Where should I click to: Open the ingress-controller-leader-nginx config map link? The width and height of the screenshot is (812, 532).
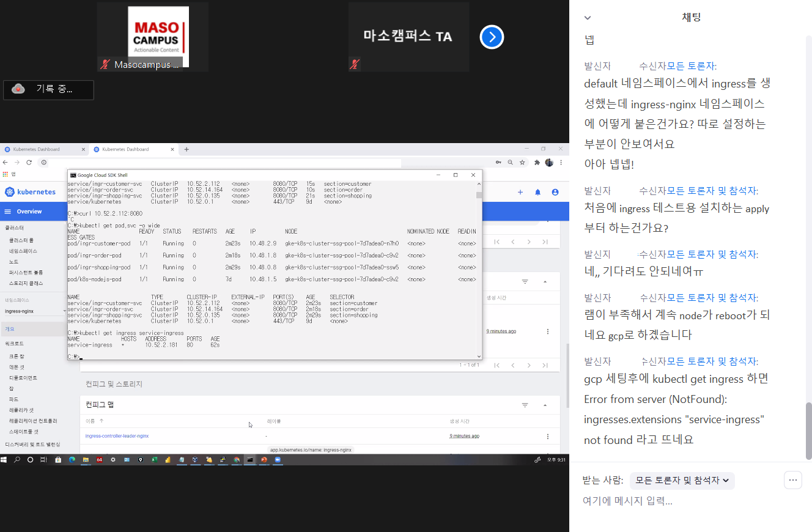pyautogui.click(x=117, y=436)
